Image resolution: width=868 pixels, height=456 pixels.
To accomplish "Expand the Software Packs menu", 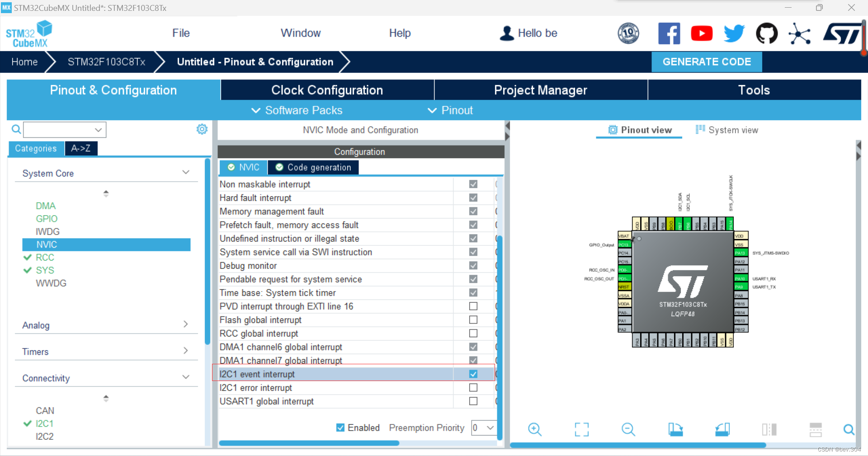I will point(297,110).
